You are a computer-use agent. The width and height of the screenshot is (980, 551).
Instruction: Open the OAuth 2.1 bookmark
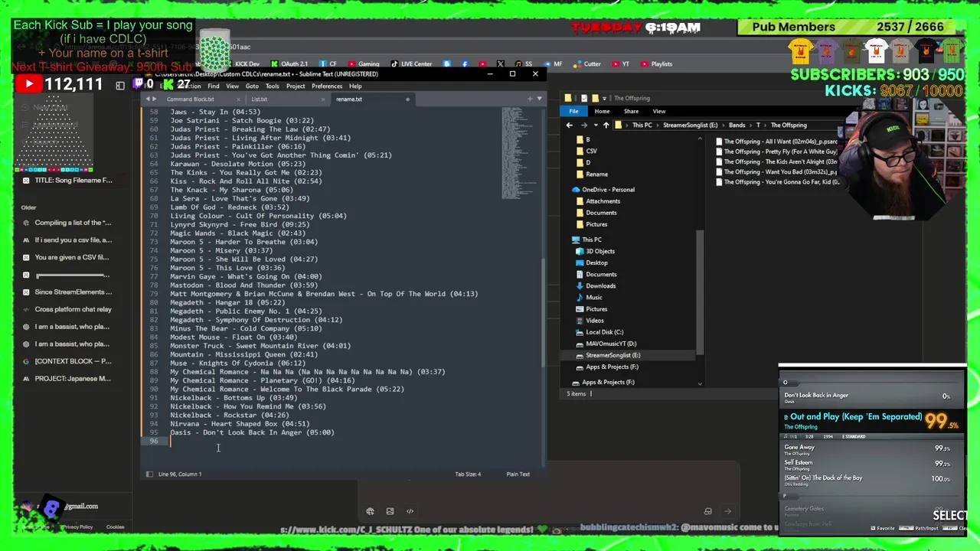pyautogui.click(x=289, y=64)
